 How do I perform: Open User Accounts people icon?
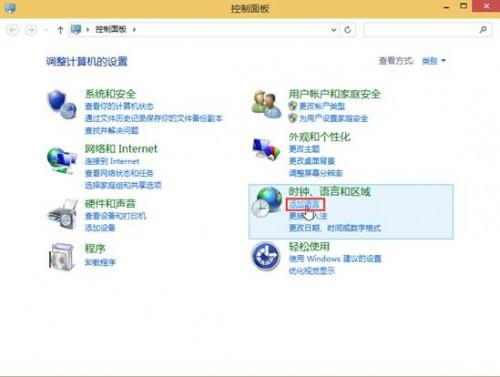pyautogui.click(x=266, y=104)
